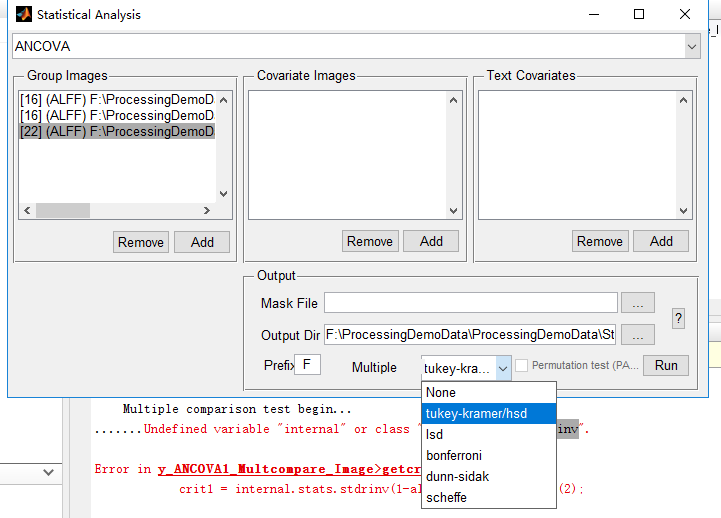
Task: Open the ANCOVA analysis type dropdown
Action: [692, 46]
